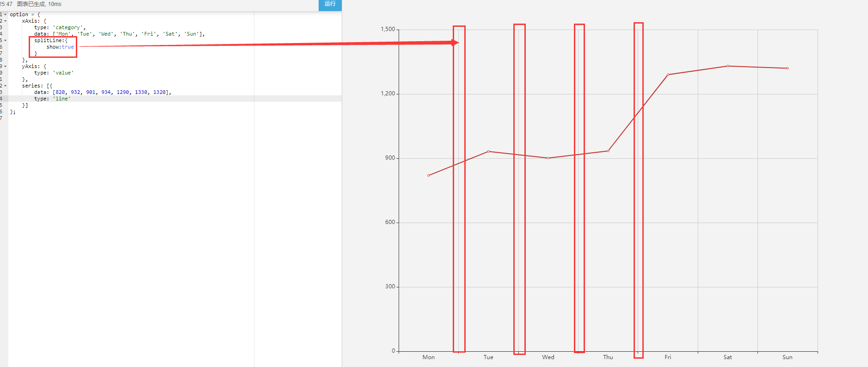Click the 'yAxis: {' code line
868x367 pixels.
click(34, 67)
